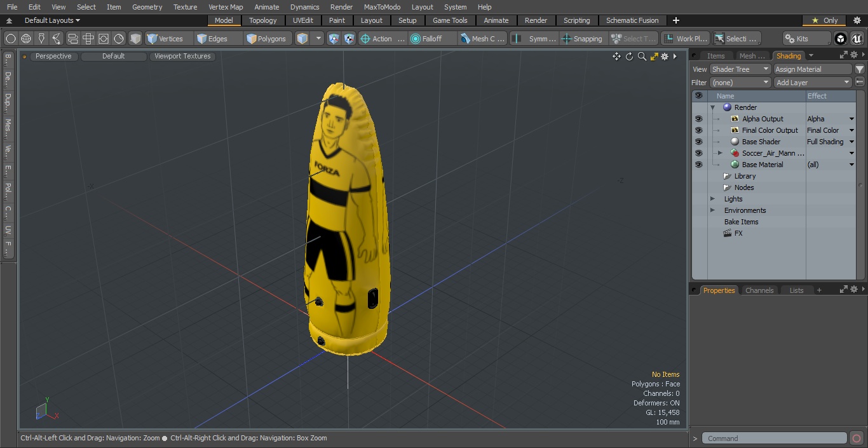868x448 pixels.
Task: Collapse the Render tree node
Action: point(713,107)
